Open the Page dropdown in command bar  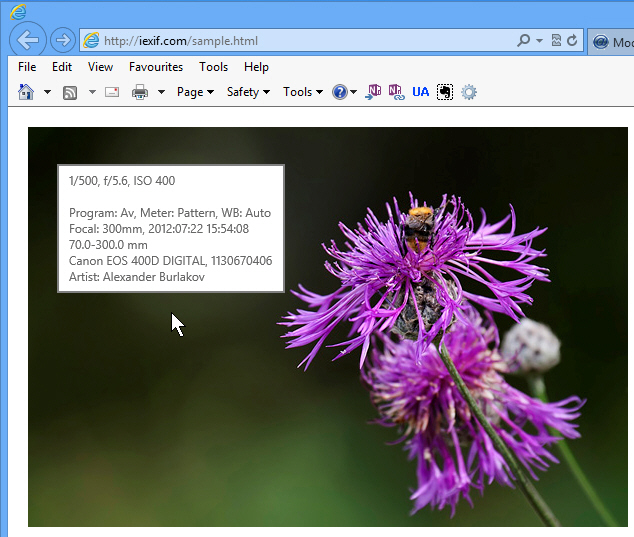pyautogui.click(x=195, y=92)
